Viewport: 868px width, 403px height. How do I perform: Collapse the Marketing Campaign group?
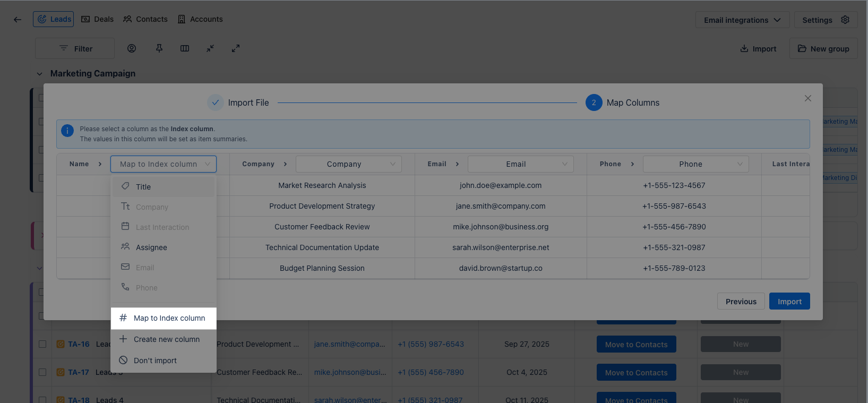coord(39,74)
